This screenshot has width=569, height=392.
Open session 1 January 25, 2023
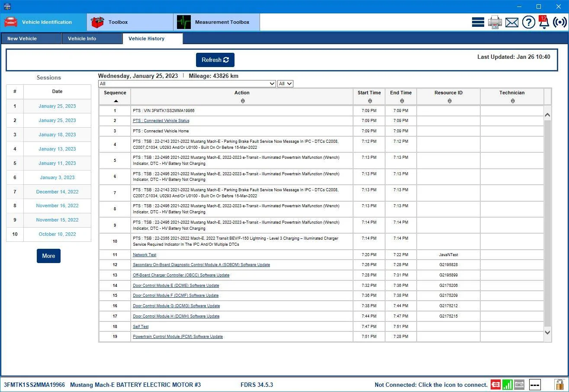[57, 106]
